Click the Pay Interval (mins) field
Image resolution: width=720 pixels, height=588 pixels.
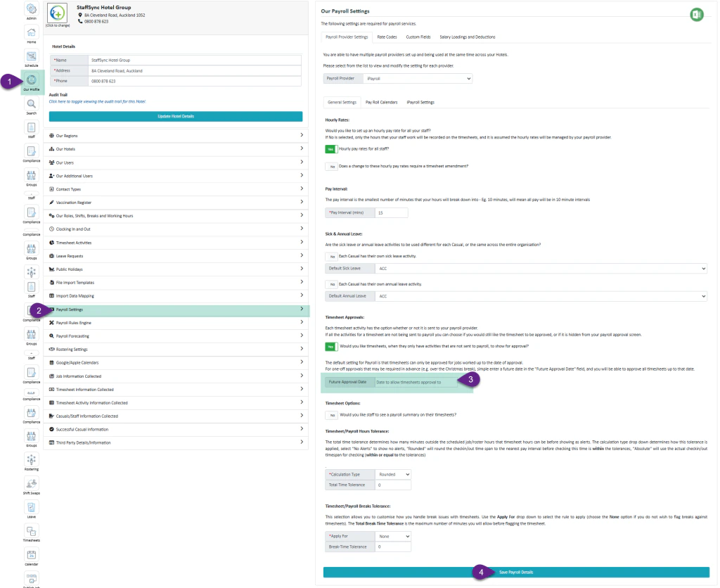[x=392, y=212]
